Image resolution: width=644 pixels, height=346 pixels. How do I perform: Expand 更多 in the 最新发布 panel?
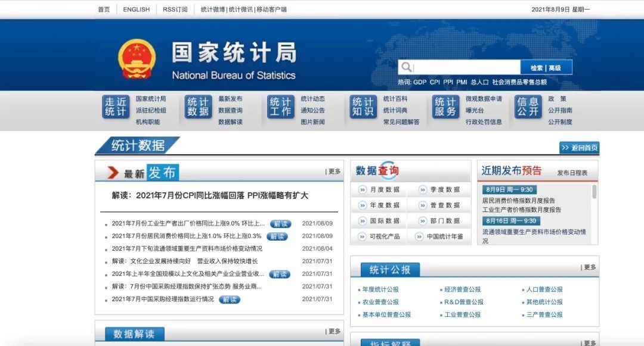(334, 172)
